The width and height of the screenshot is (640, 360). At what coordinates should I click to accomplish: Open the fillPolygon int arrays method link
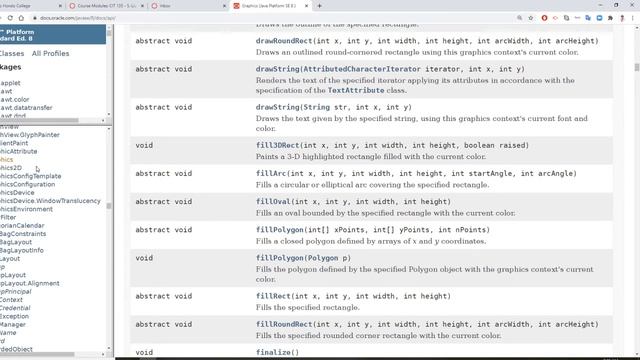[x=280, y=230]
